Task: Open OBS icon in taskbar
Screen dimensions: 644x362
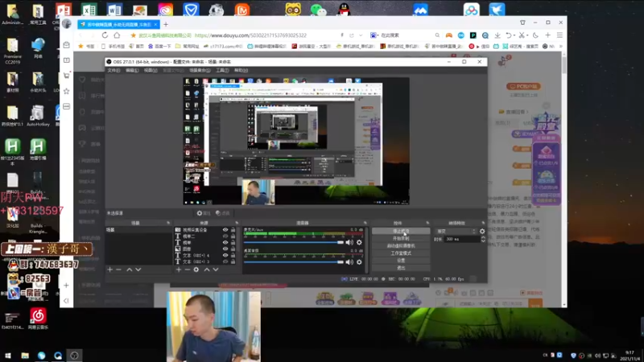Action: pyautogui.click(x=74, y=356)
